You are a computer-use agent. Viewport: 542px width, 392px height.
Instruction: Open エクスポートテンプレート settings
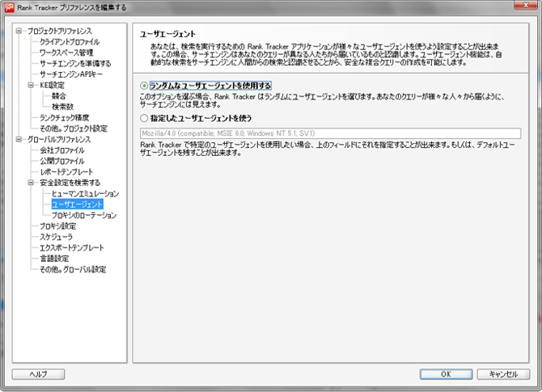pos(72,247)
